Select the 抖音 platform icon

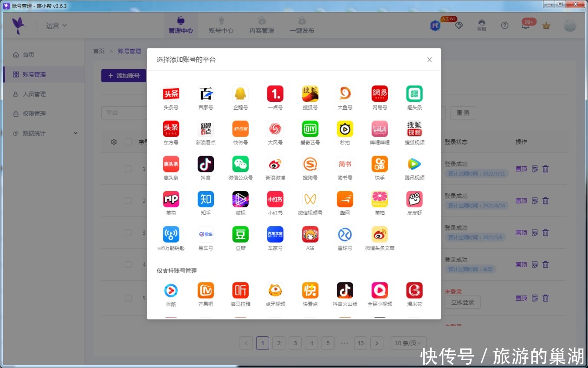point(206,164)
